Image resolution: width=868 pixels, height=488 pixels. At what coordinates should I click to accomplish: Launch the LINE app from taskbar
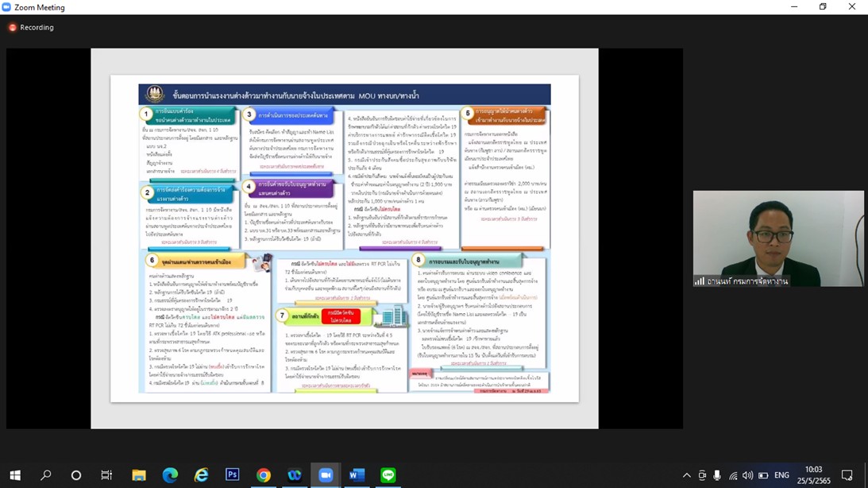(x=388, y=475)
